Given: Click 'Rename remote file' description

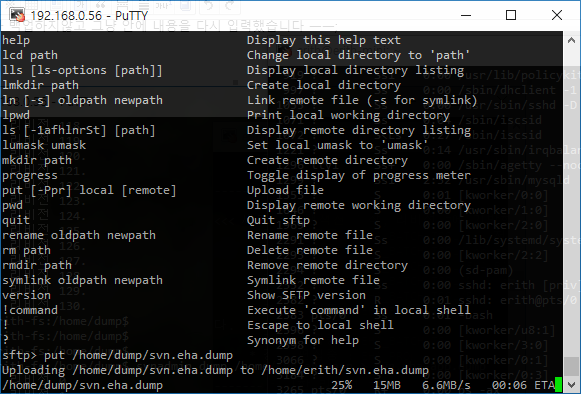Looking at the screenshot, I should [x=310, y=235].
